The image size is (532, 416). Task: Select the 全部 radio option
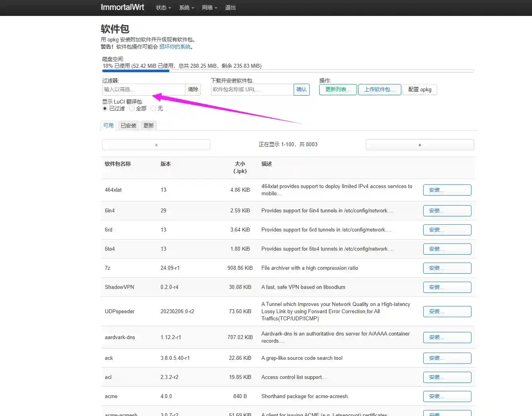click(132, 108)
